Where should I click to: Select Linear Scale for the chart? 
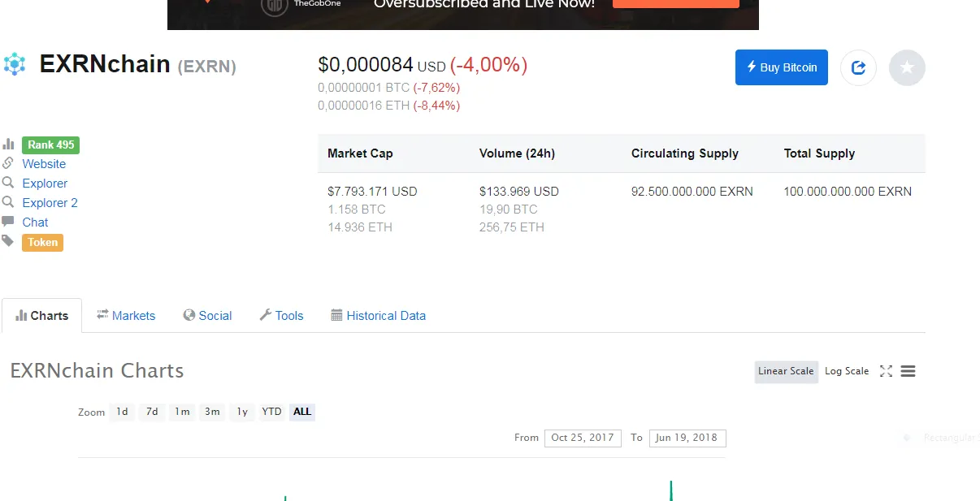[x=786, y=372]
